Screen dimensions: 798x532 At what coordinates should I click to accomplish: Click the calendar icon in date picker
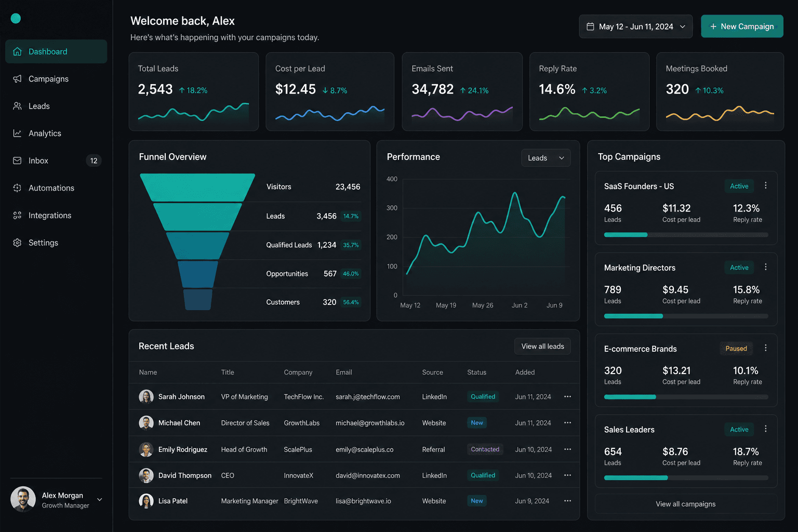590,26
